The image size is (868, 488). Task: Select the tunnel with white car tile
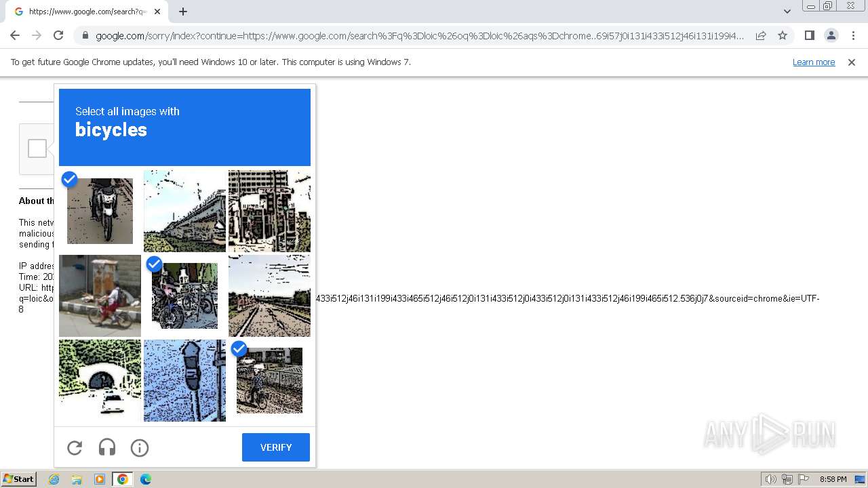pyautogui.click(x=100, y=380)
